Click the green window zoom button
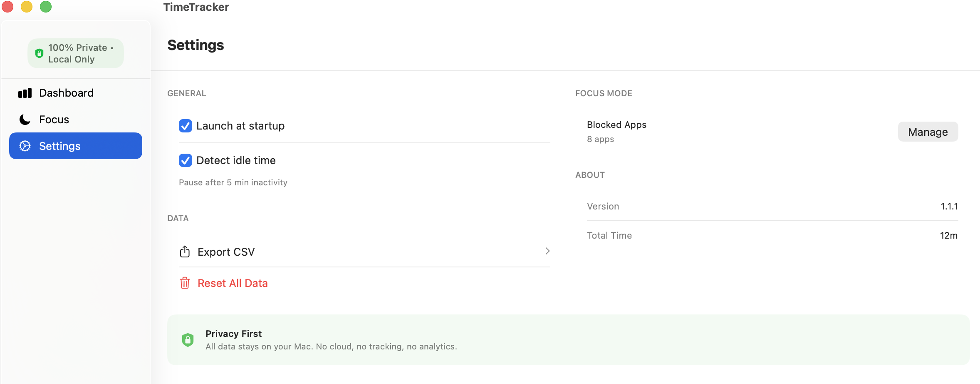Viewport: 980px width, 384px height. click(x=46, y=7)
